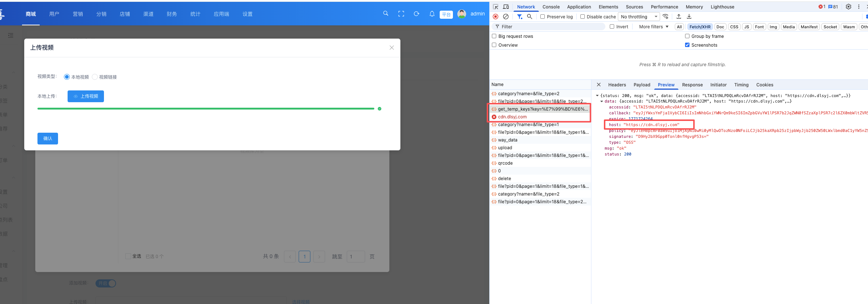The image size is (868, 304).
Task: Open the No throttling dropdown
Action: (x=639, y=17)
